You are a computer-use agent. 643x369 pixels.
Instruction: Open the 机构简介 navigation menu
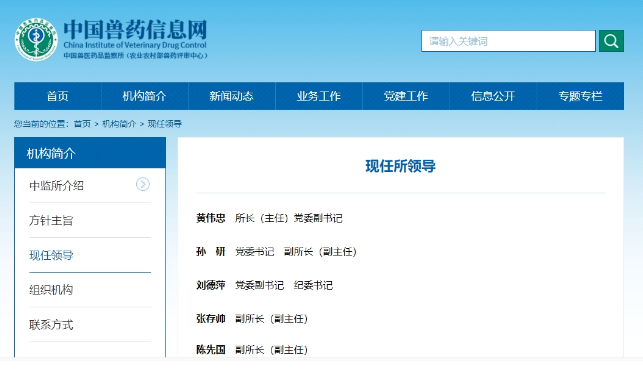click(x=144, y=96)
